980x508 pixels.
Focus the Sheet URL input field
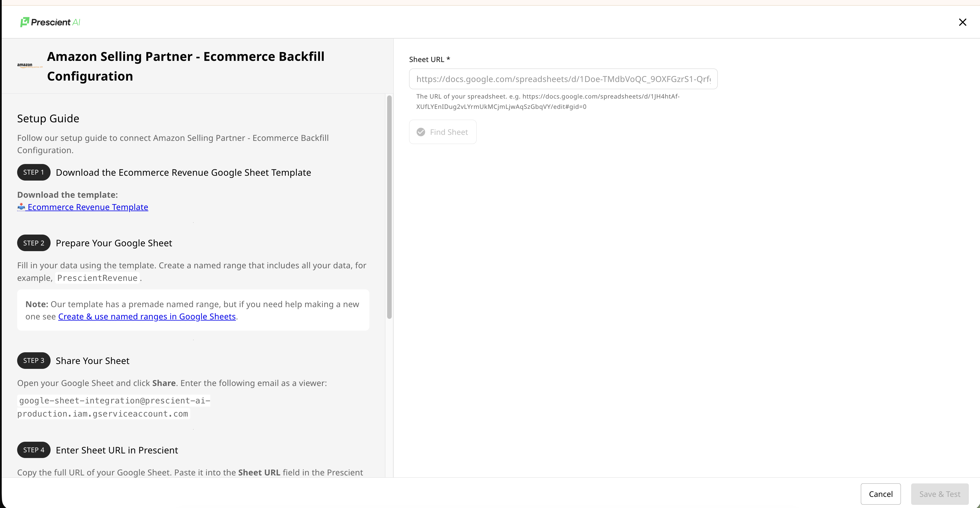coord(563,79)
